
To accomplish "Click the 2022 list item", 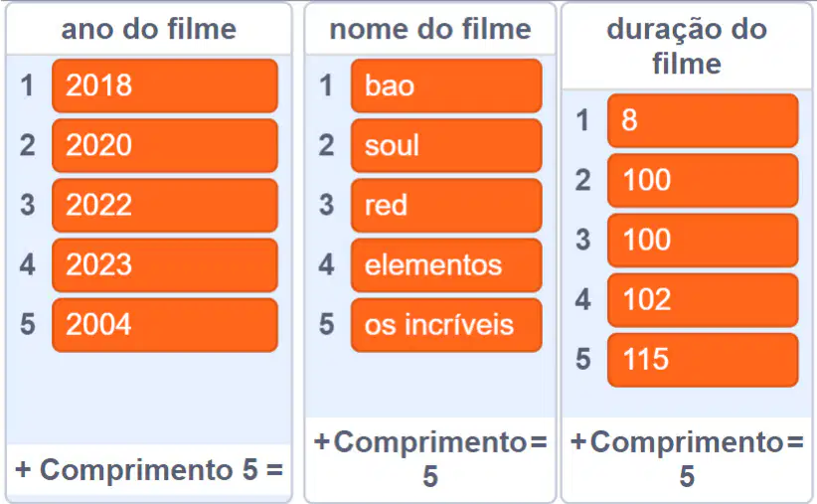I will pyautogui.click(x=165, y=206).
